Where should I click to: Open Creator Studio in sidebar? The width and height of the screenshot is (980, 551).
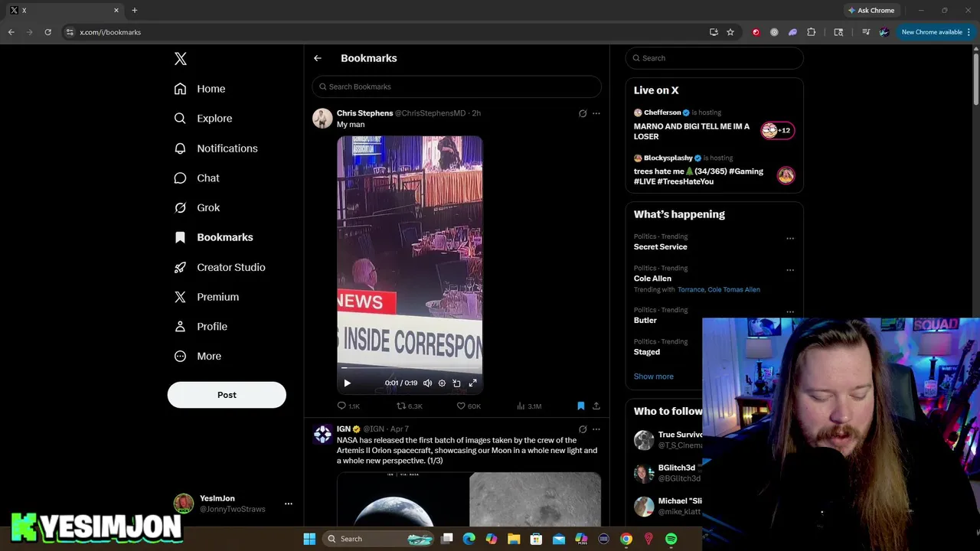[220, 267]
